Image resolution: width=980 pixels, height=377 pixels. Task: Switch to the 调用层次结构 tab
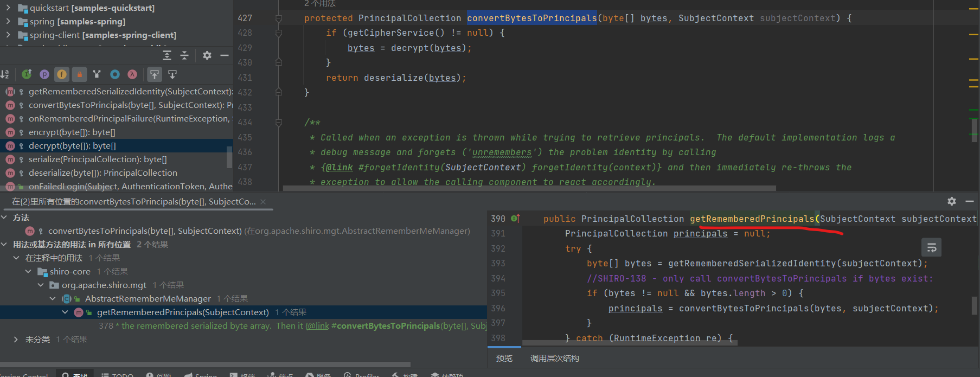[x=554, y=358]
